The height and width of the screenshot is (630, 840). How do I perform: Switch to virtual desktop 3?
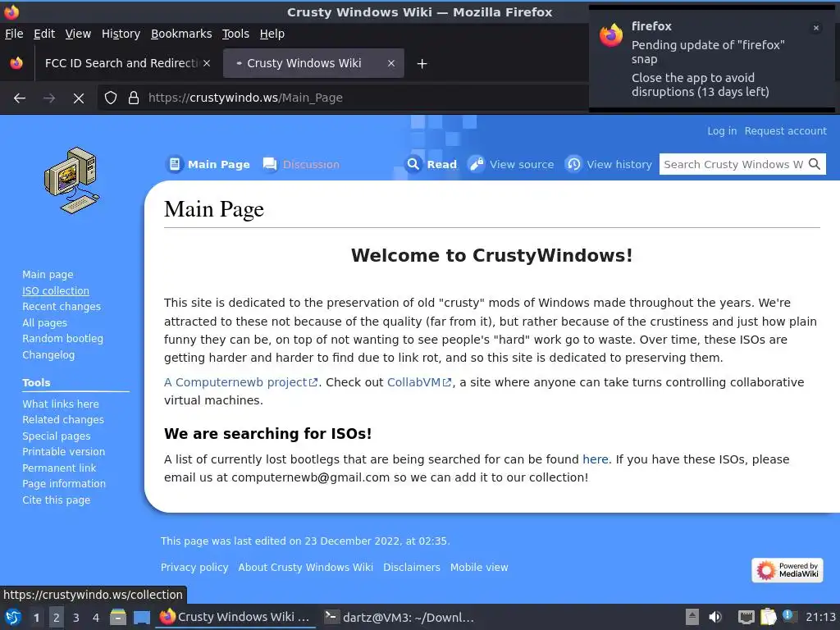(x=76, y=618)
